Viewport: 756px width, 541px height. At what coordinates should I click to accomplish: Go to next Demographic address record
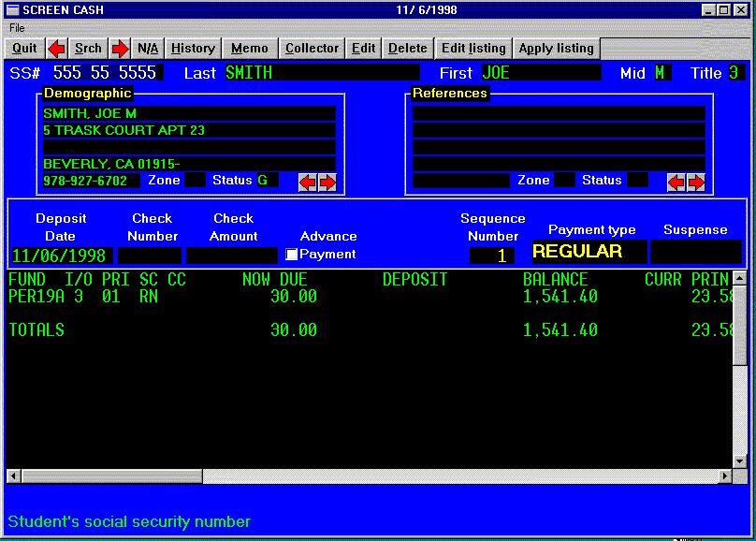click(x=327, y=183)
